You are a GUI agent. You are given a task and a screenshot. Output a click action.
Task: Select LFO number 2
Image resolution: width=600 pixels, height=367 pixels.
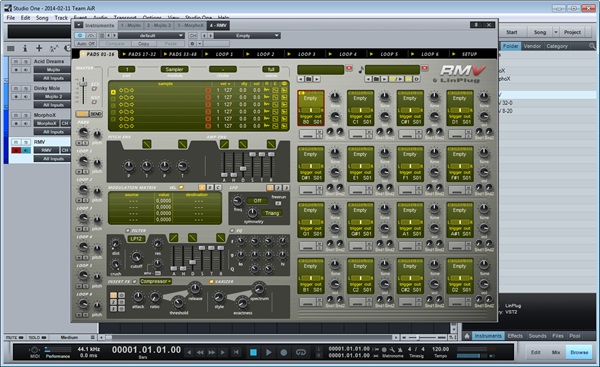pyautogui.click(x=278, y=188)
